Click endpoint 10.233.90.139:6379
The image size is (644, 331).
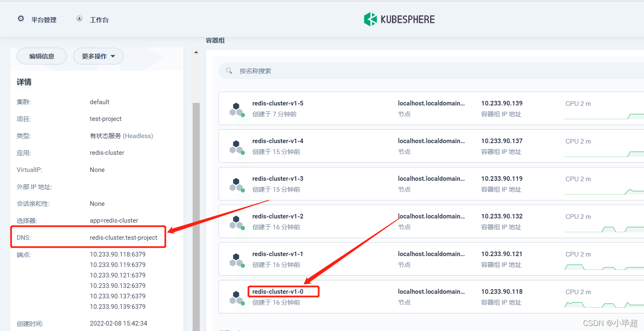[118, 307]
